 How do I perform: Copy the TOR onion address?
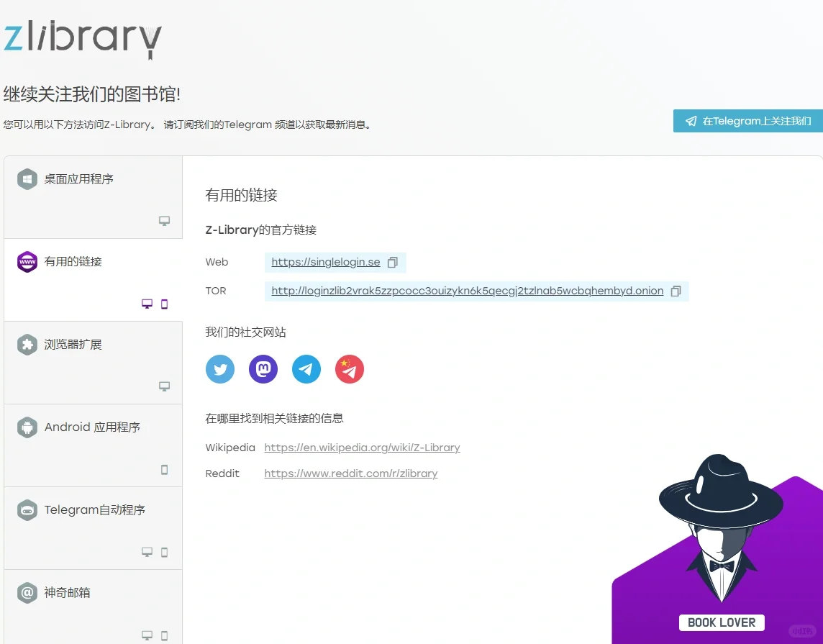pos(676,291)
